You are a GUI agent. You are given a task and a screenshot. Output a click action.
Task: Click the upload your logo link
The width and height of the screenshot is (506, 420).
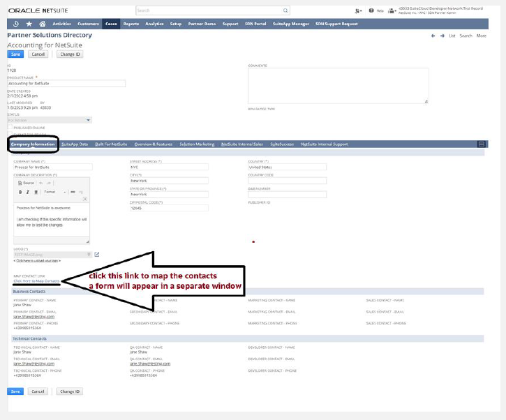click(x=37, y=261)
